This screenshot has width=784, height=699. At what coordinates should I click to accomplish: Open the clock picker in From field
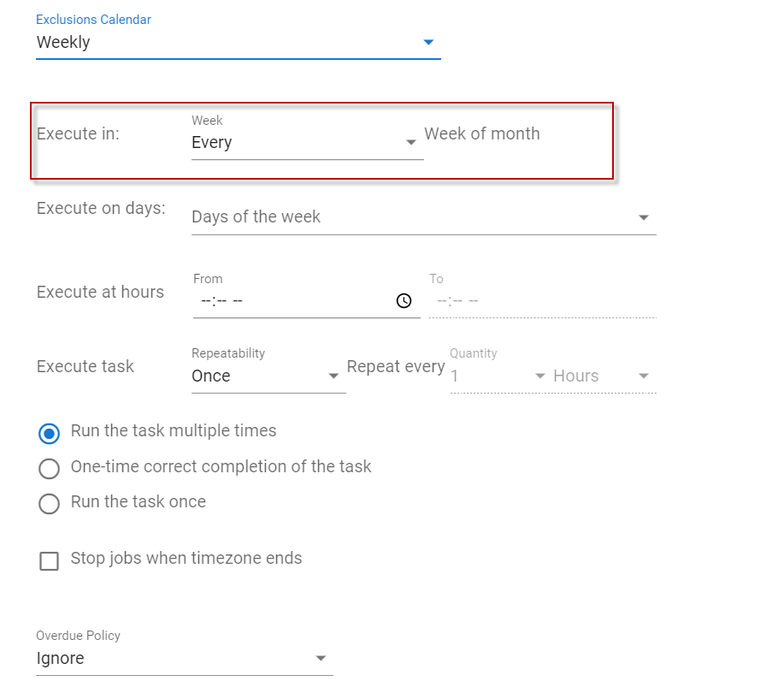(x=404, y=300)
